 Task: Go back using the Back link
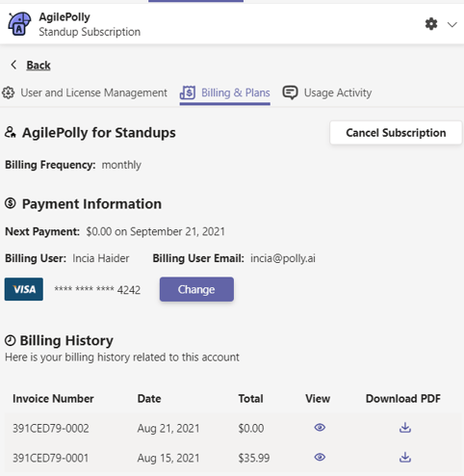pos(39,66)
